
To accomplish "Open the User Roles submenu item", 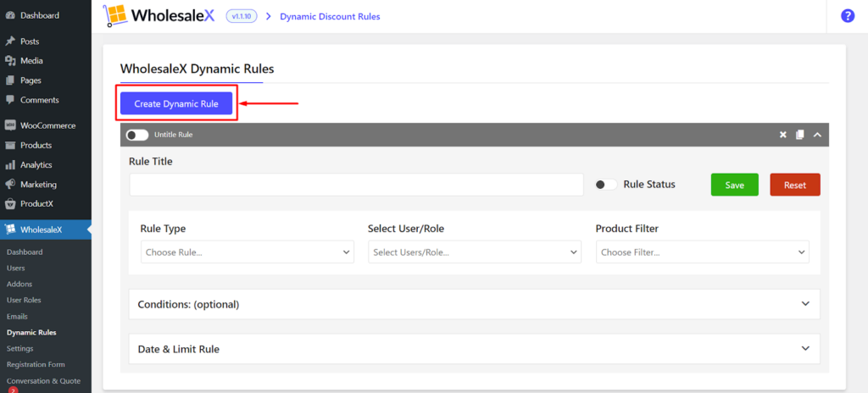I will pos(24,300).
